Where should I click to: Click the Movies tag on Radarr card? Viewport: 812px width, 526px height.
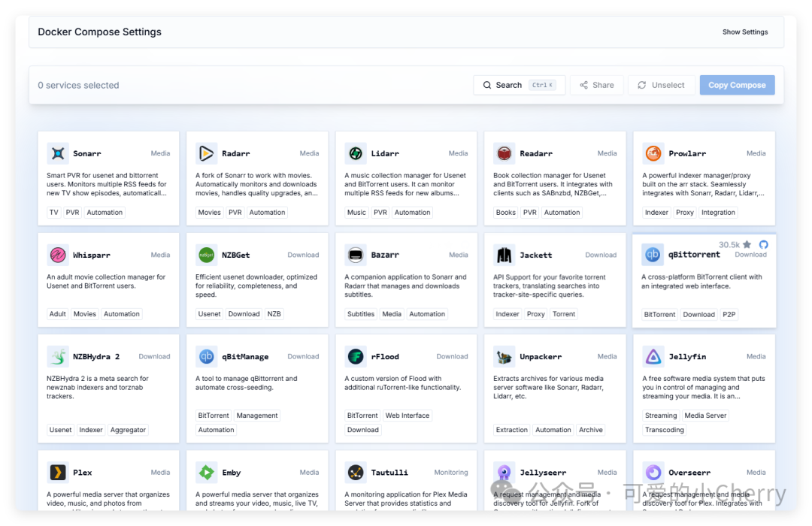tap(209, 212)
